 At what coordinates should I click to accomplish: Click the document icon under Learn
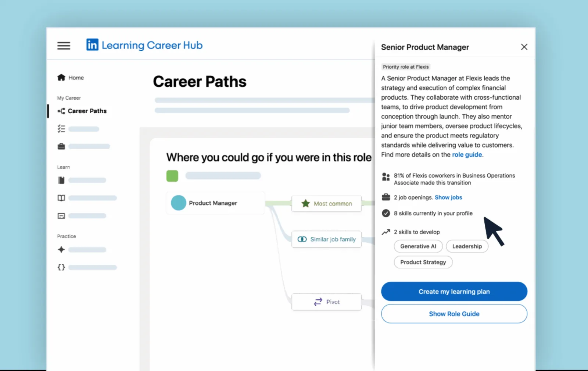(x=61, y=180)
